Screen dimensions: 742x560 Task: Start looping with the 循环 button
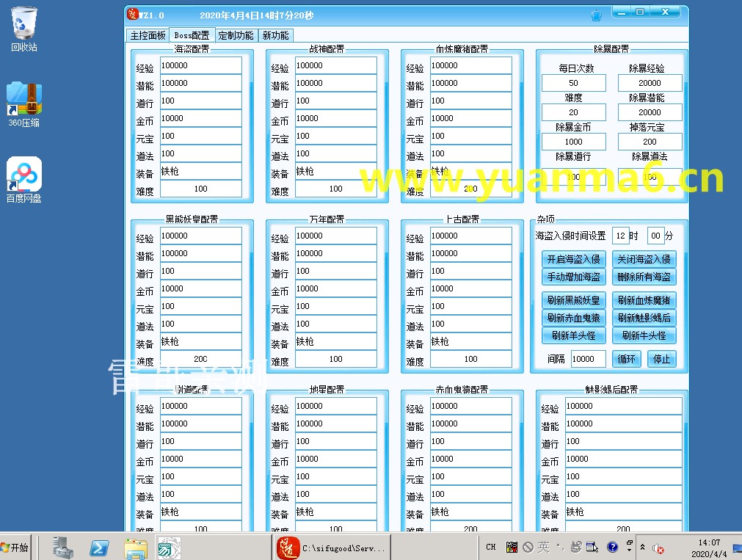pyautogui.click(x=626, y=359)
